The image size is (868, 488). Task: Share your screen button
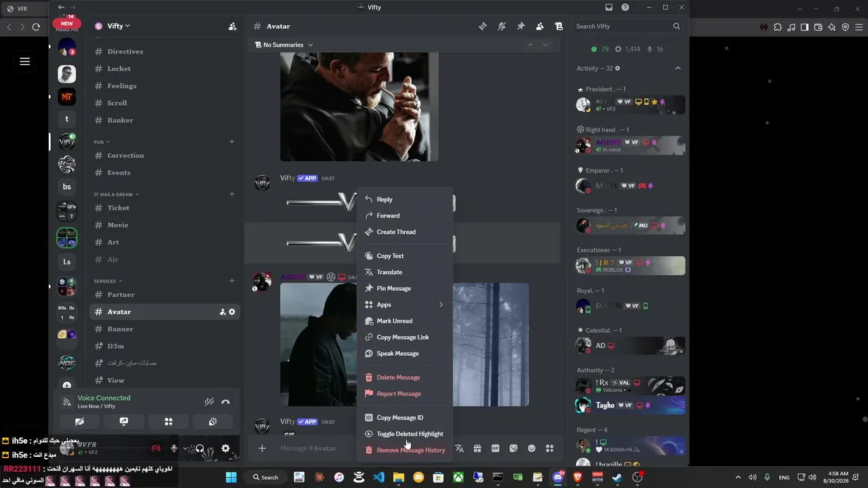tap(123, 422)
